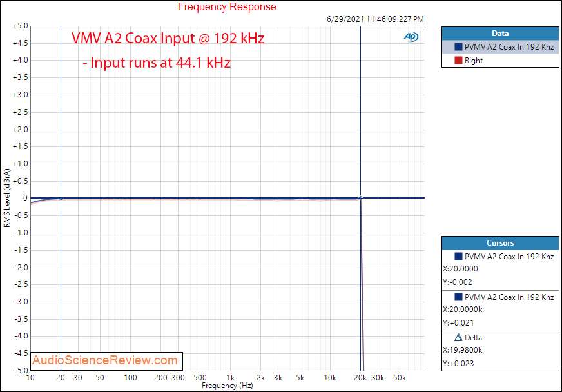Click the 'X:20.0000' cursor value
The width and height of the screenshot is (562, 392).
(x=461, y=269)
